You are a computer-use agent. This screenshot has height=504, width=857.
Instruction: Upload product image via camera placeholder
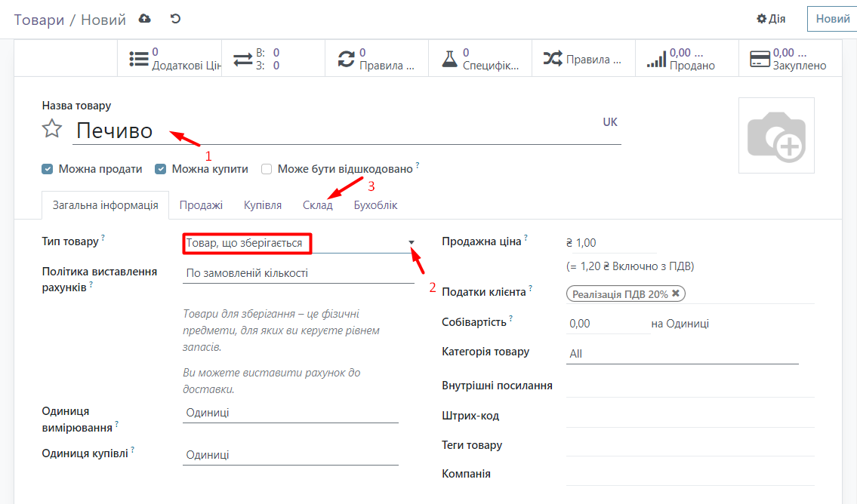(775, 136)
